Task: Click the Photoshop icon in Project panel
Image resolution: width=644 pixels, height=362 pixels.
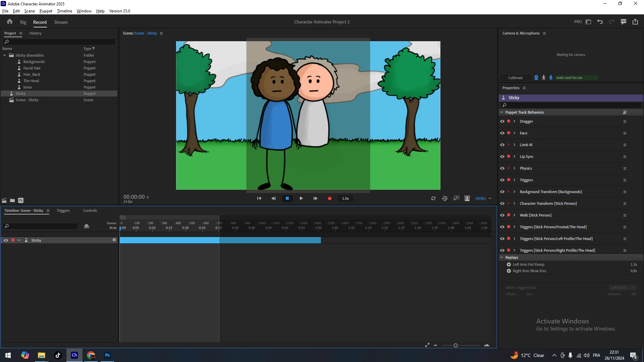Action: click(x=21, y=200)
